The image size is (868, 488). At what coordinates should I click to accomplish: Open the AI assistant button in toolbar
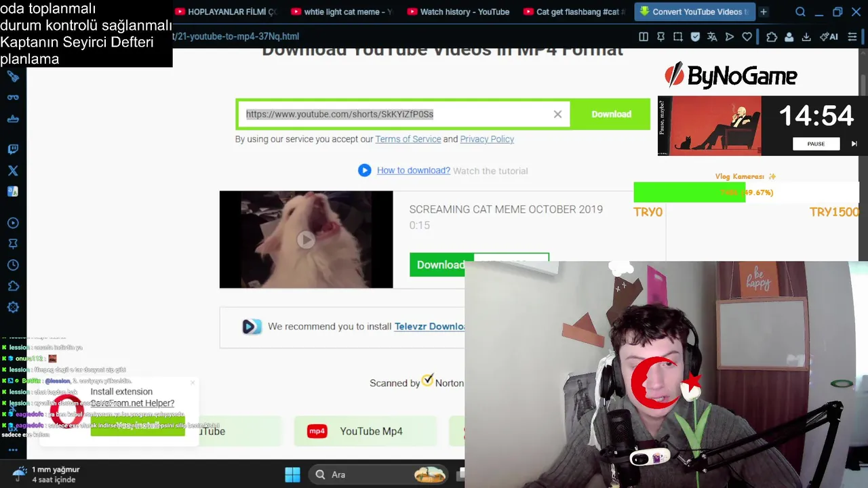(829, 37)
